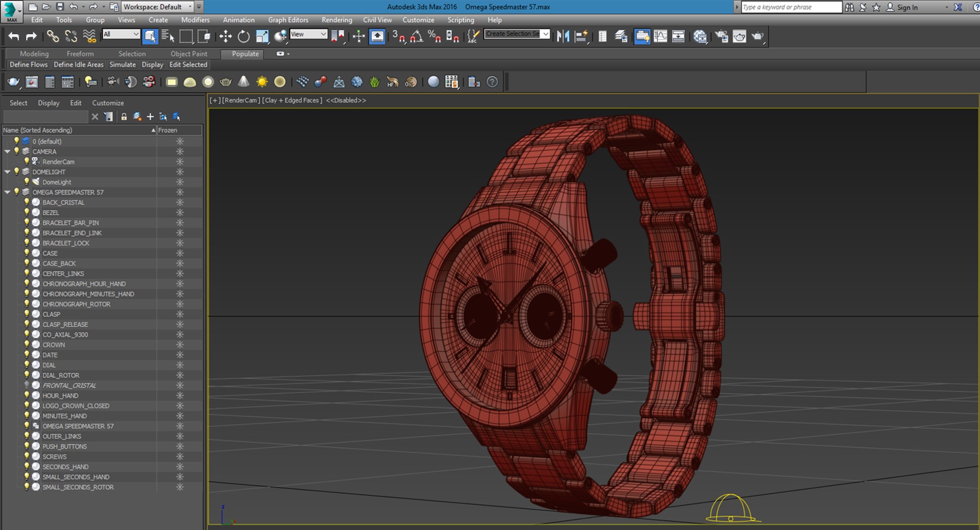
Task: Switch to the Object Paint tab
Action: (x=189, y=54)
